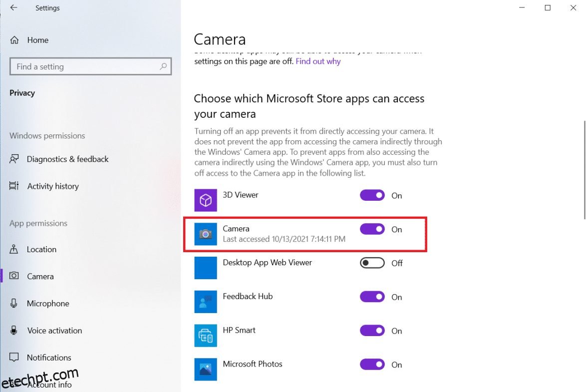Click the 3D Viewer app name
The width and height of the screenshot is (586, 392).
[x=240, y=195]
